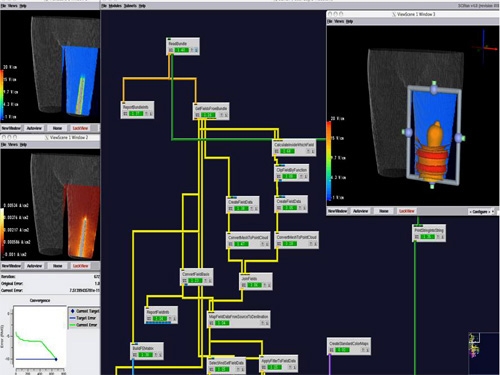This screenshot has width=500, height=375.
Task: Click NewWindow button in ViewScene Window 2
Action: click(x=11, y=266)
